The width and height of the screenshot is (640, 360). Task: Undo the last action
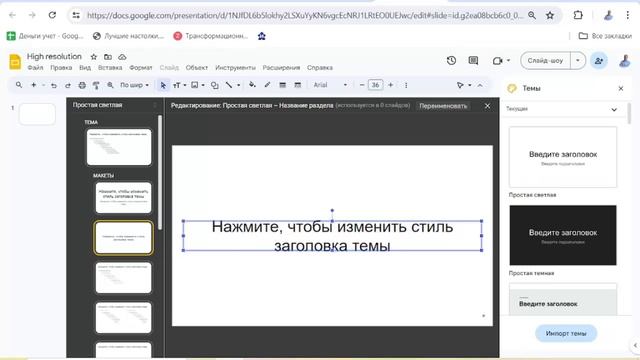click(53, 85)
